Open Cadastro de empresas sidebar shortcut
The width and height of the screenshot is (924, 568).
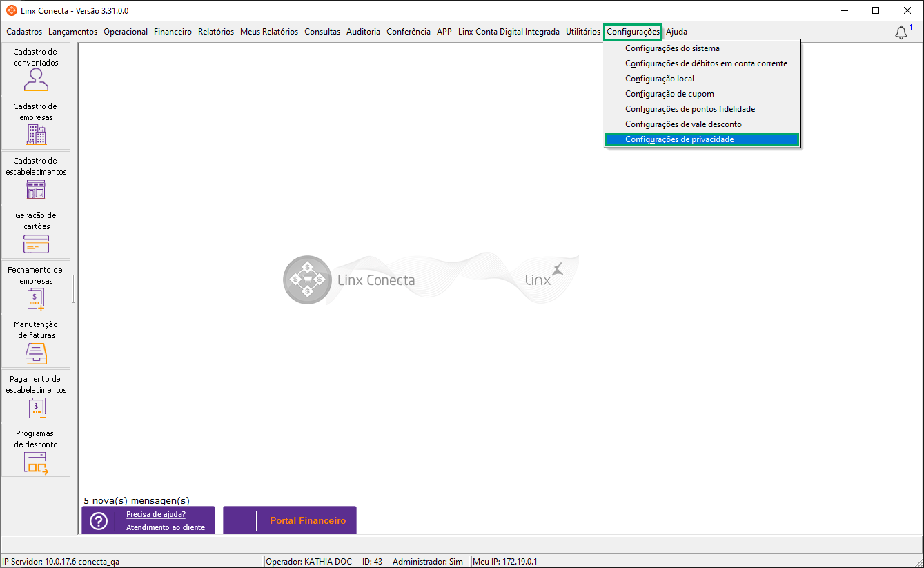coord(36,124)
